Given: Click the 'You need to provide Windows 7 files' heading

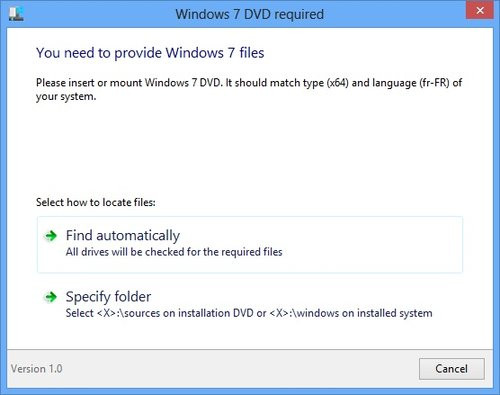Looking at the screenshot, I should pos(150,53).
